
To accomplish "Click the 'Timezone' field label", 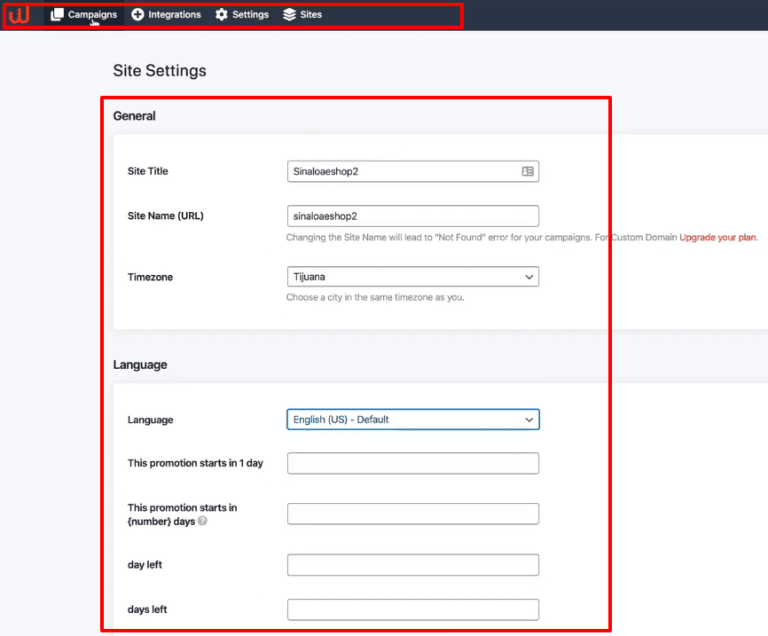I will coord(150,277).
